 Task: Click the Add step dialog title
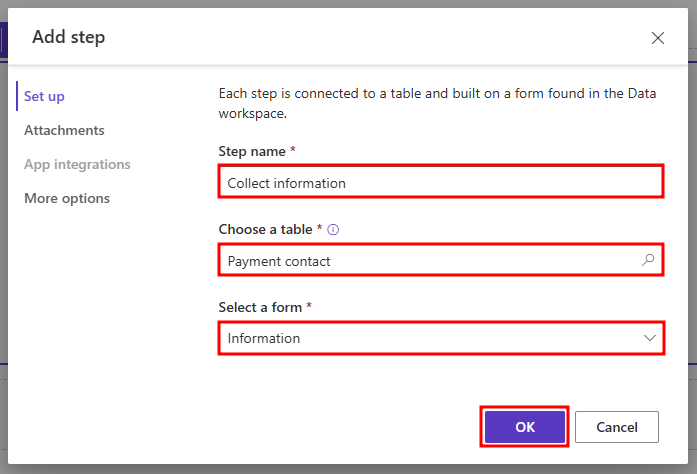coord(68,37)
